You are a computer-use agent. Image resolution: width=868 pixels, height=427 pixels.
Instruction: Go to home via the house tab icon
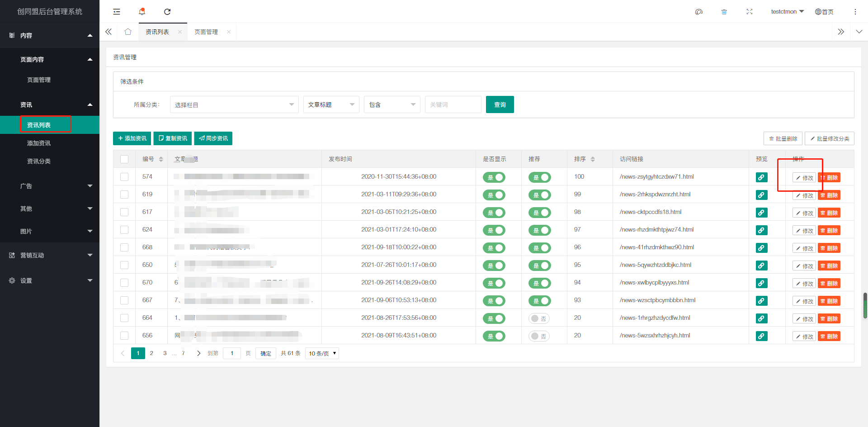(x=128, y=32)
